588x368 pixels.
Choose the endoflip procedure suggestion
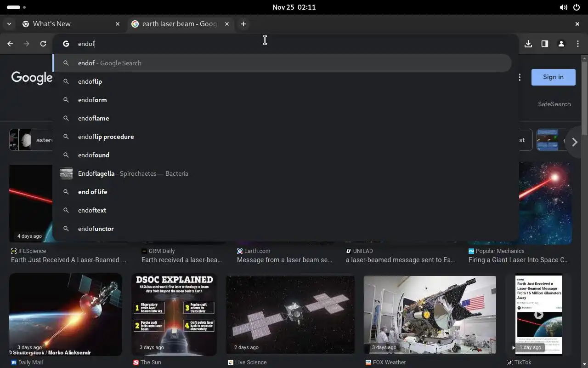282,137
